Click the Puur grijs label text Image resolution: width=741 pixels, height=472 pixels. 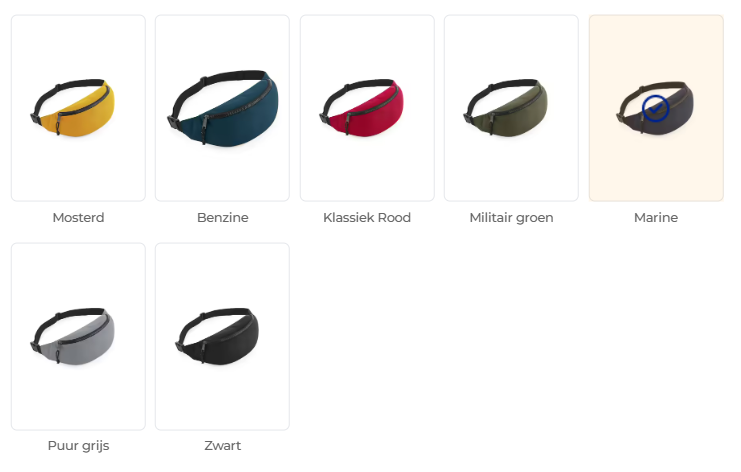coord(78,446)
